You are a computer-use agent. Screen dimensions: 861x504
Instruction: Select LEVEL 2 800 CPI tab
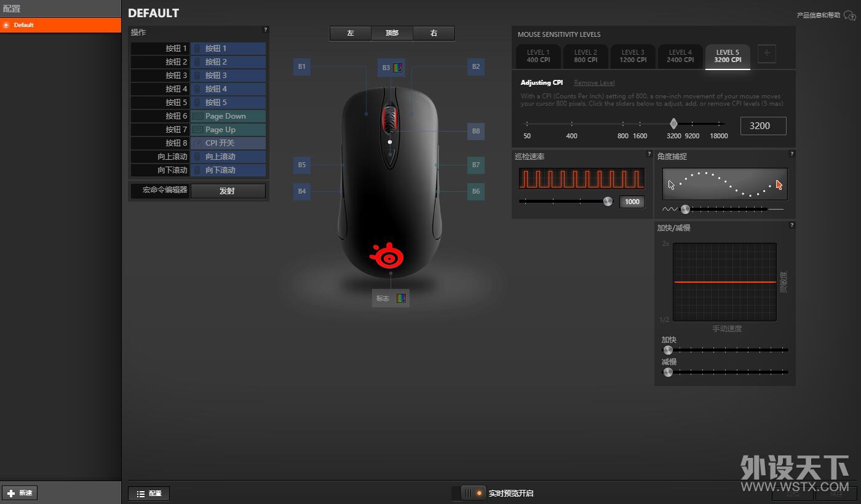pos(585,57)
